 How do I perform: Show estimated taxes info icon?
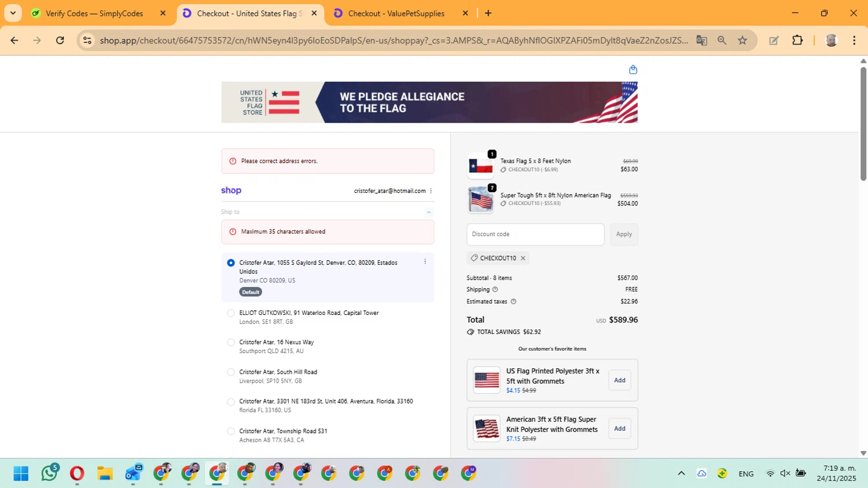513,302
